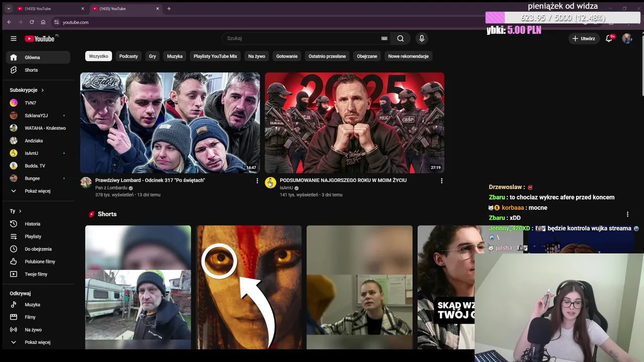The image size is (644, 362).
Task: Select the Podcasty filter chip
Action: pyautogui.click(x=128, y=56)
